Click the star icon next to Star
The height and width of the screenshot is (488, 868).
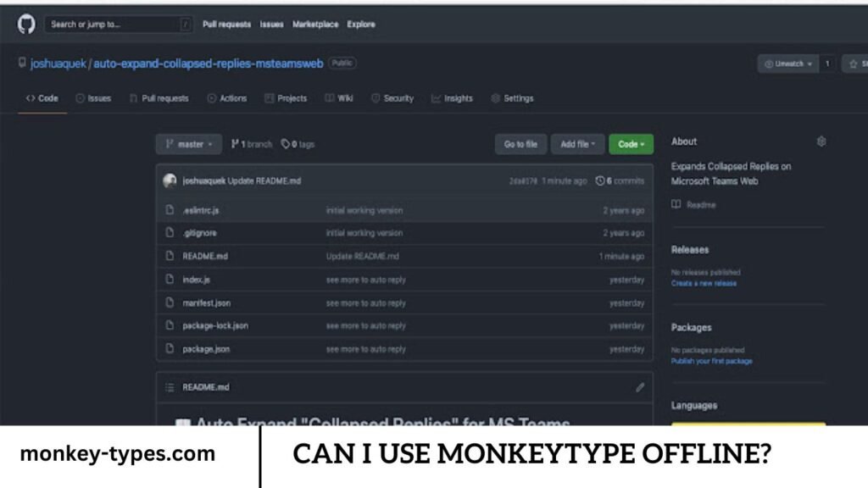853,63
